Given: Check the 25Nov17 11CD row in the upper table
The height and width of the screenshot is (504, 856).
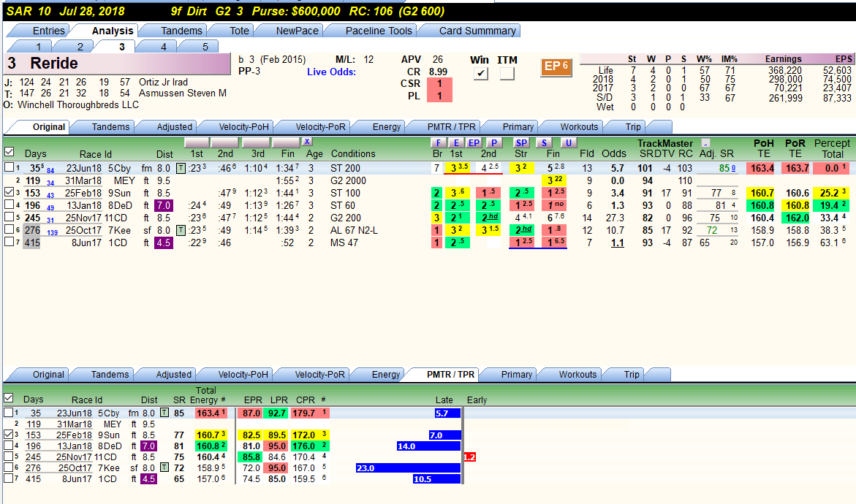Looking at the screenshot, I should pos(9,217).
